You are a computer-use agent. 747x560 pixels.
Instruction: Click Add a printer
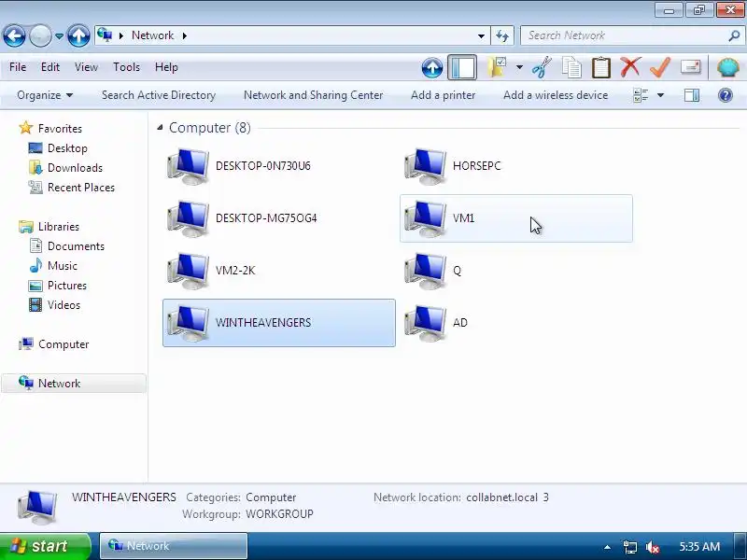coord(443,95)
